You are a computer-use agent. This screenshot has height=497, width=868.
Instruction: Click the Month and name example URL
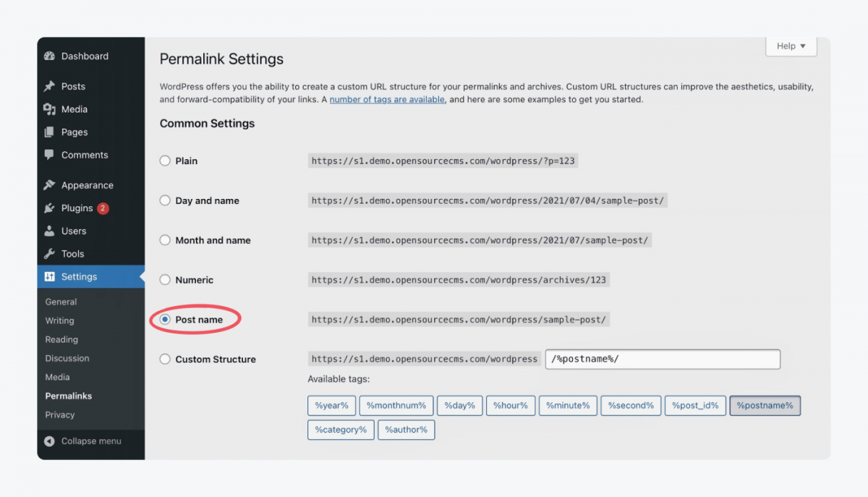point(480,240)
